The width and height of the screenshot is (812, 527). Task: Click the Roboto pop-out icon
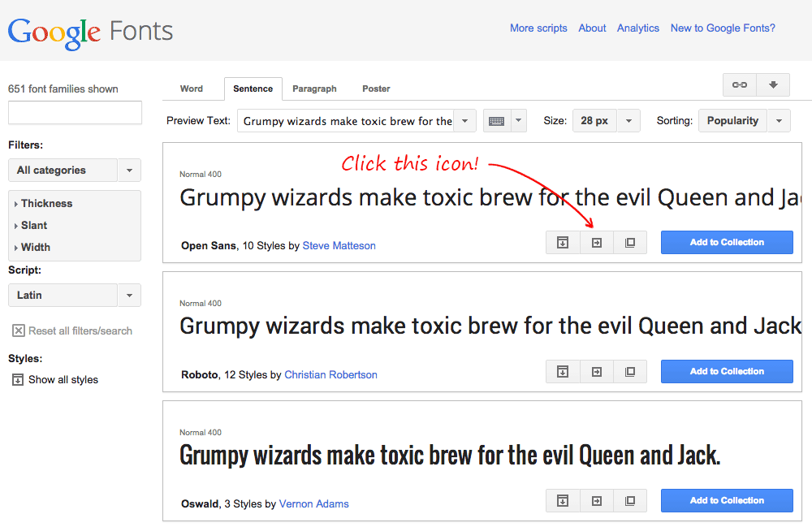coord(630,372)
